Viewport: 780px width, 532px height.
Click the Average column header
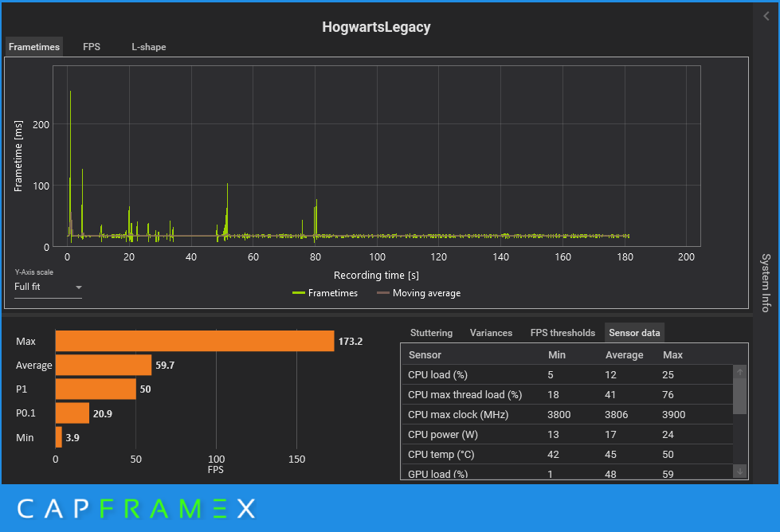624,355
